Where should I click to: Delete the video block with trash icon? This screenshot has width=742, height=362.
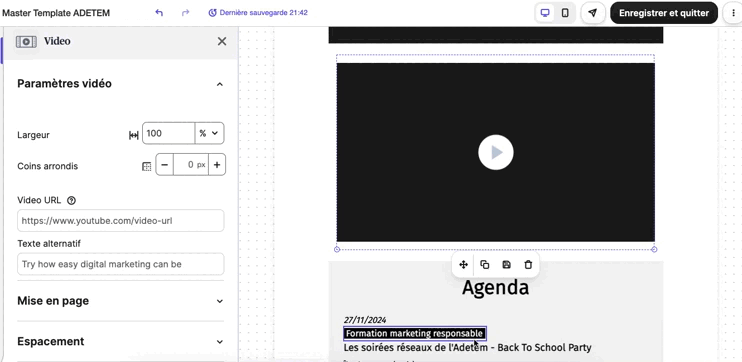tap(528, 265)
